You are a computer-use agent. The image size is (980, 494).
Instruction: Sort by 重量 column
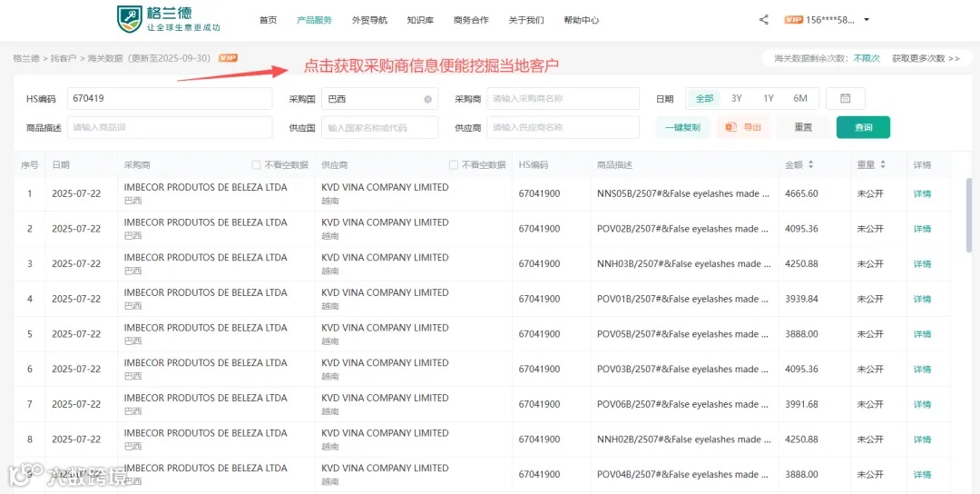coord(883,165)
